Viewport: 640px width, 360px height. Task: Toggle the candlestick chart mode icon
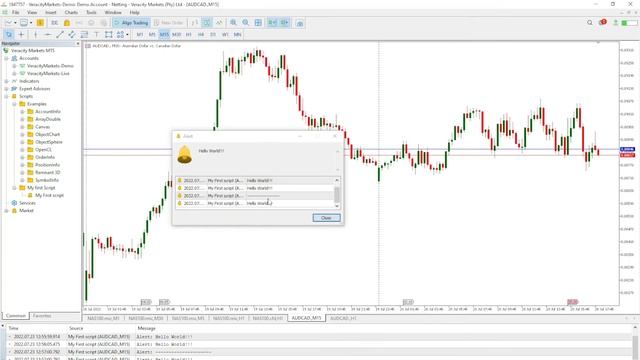207,23
